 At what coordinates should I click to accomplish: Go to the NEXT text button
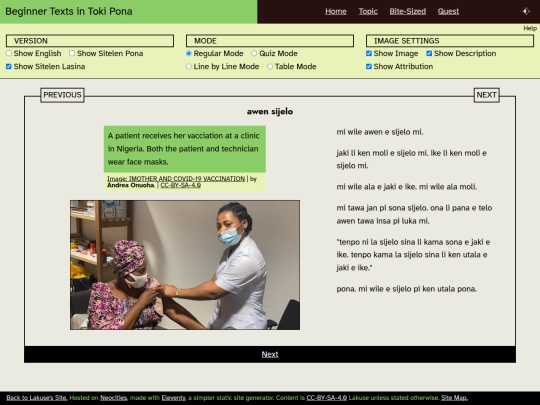(486, 95)
